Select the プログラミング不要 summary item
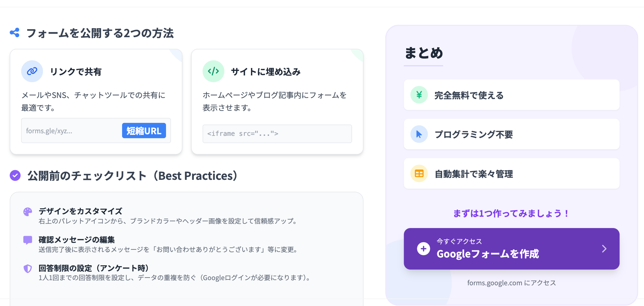The width and height of the screenshot is (644, 306). coord(511,134)
